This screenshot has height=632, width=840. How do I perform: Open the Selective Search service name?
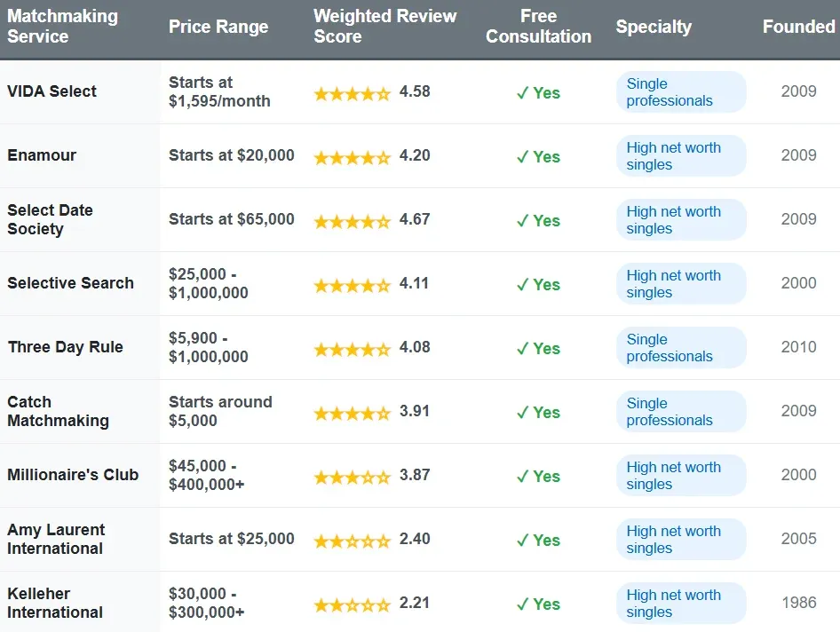coord(70,283)
